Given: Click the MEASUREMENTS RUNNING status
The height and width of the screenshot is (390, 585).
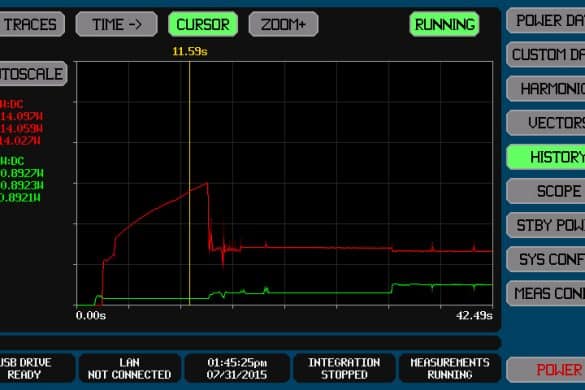Looking at the screenshot, I should tap(450, 368).
